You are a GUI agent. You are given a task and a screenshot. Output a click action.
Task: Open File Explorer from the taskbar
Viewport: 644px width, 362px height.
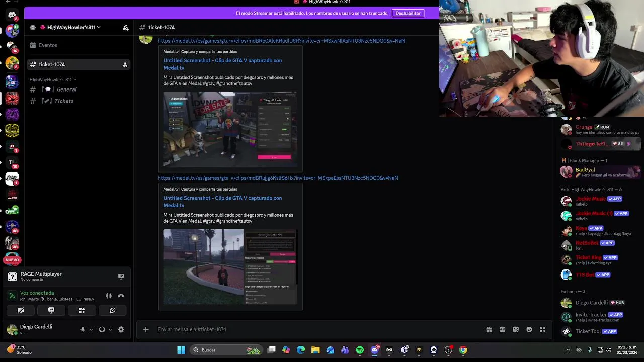click(315, 350)
